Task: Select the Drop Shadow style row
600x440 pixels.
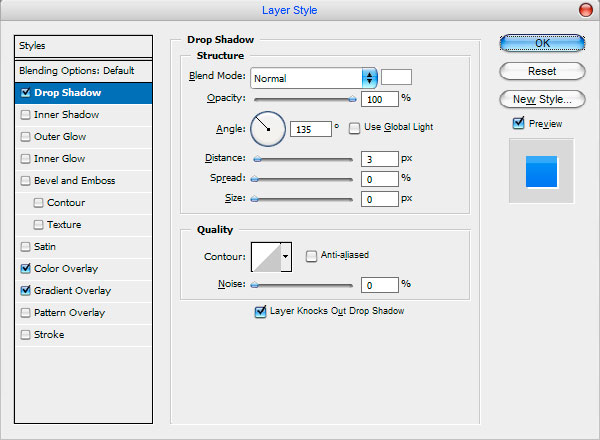Action: tap(83, 93)
